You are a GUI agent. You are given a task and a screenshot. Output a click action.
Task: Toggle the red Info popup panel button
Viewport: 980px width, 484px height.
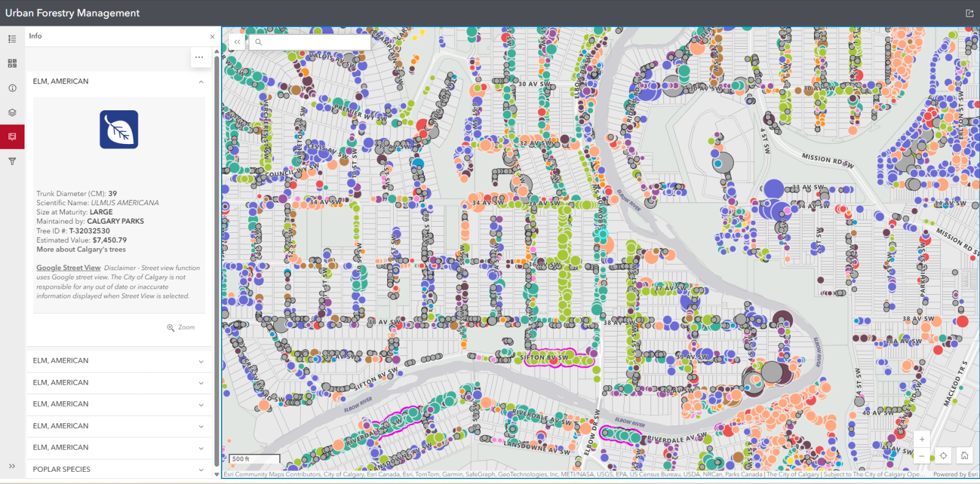12,137
